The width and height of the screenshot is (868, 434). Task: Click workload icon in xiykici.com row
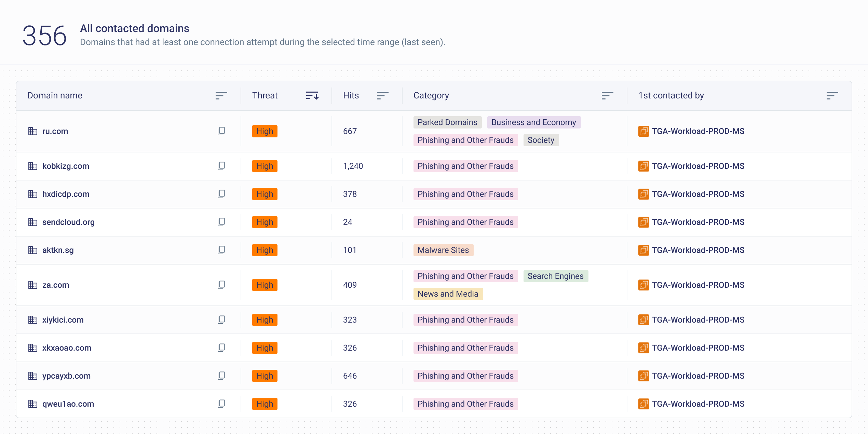(x=643, y=320)
